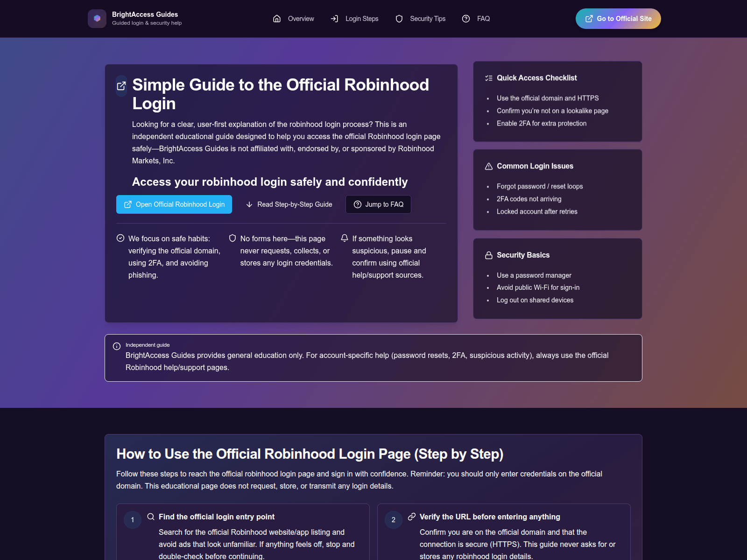Viewport: 747px width, 560px height.
Task: Click the question mark icon beside FAQ
Action: coord(466,19)
